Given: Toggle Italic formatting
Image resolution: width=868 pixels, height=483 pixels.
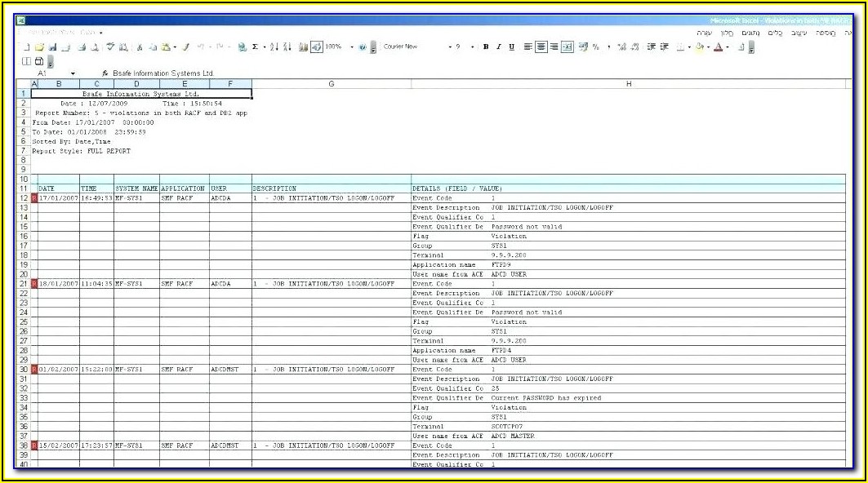Looking at the screenshot, I should click(x=499, y=47).
